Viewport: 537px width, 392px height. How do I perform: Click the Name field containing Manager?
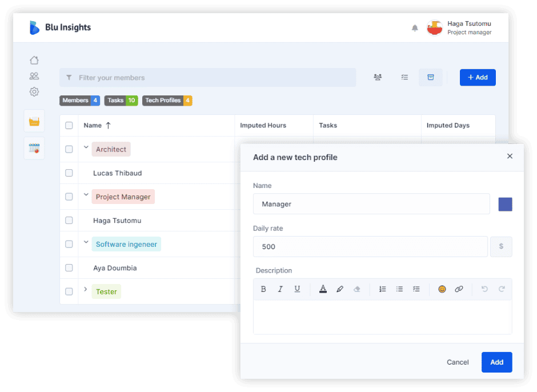371,204
